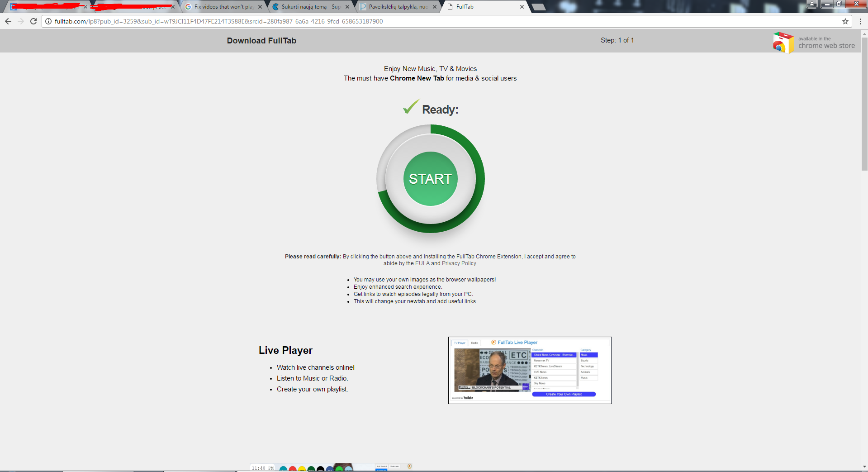Screen dimensions: 868x472
Task: Switch to the 'Sukurti nauja tema' tab
Action: [311, 7]
